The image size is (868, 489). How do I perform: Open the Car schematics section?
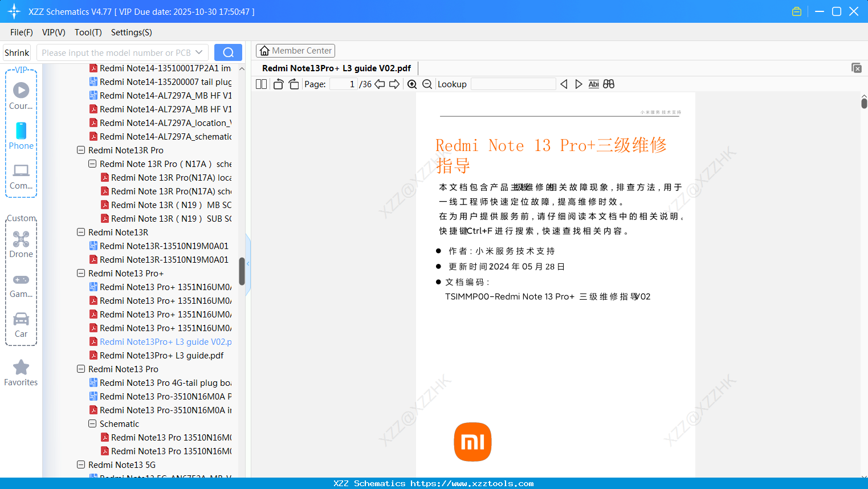coord(21,324)
